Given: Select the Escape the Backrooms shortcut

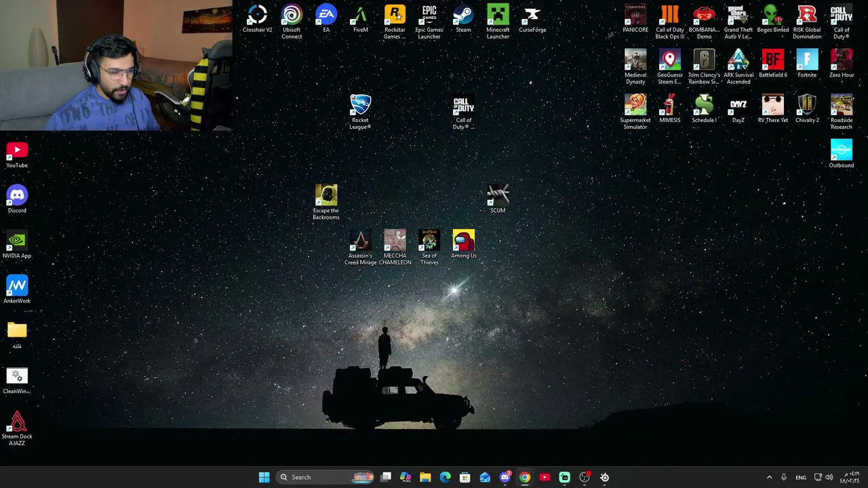Looking at the screenshot, I should [326, 203].
